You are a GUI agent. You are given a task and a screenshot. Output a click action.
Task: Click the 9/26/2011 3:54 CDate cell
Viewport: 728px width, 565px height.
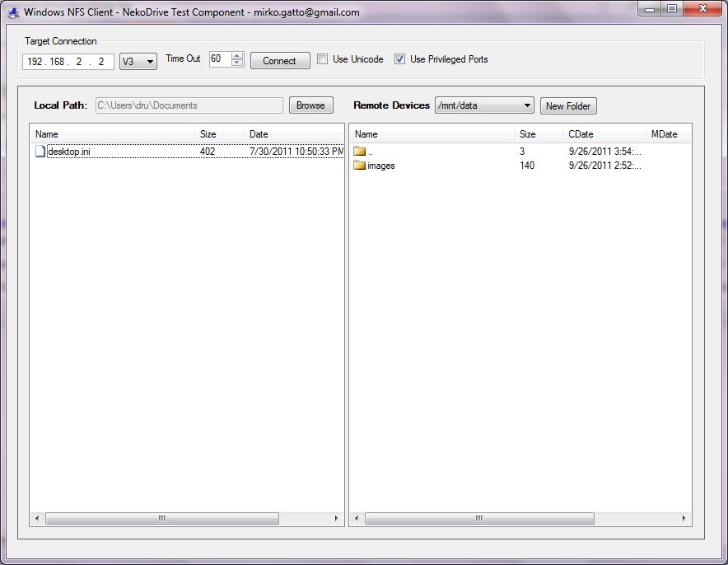tap(605, 151)
